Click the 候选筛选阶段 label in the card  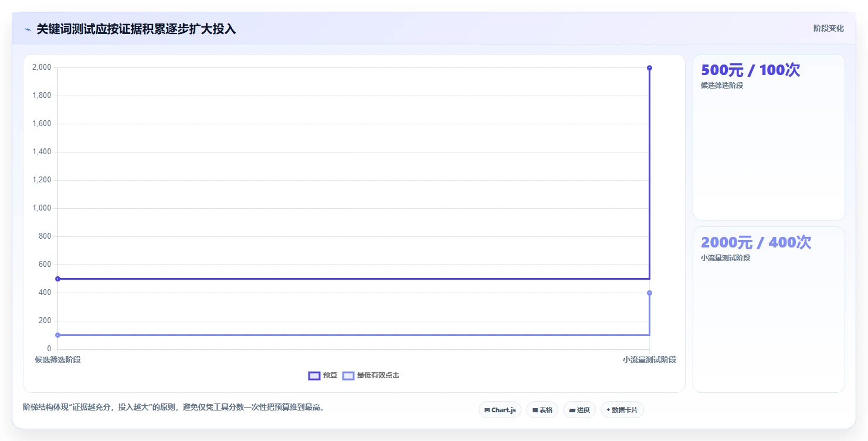722,86
